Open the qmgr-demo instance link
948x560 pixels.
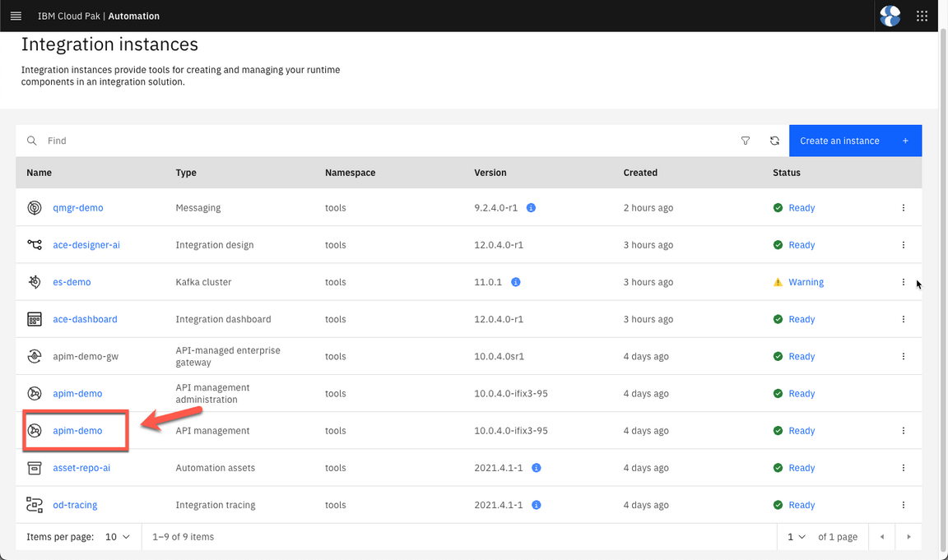(x=78, y=208)
